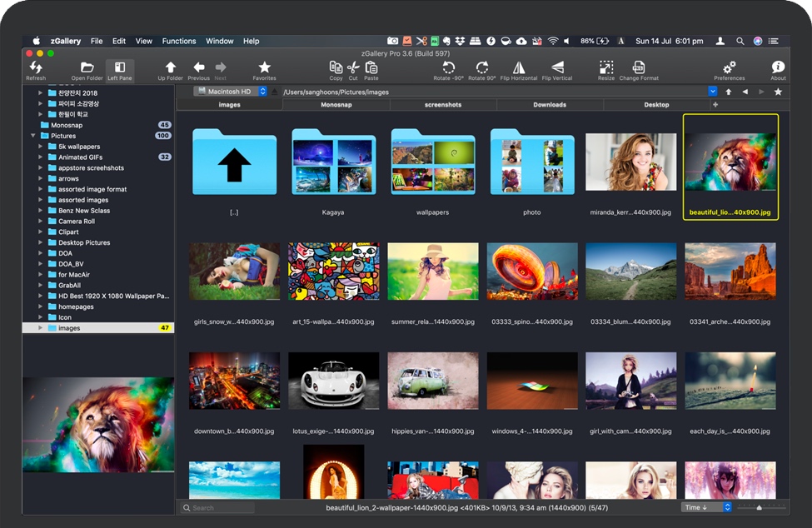This screenshot has width=812, height=528.
Task: Open the zGallery app menu
Action: tap(65, 41)
